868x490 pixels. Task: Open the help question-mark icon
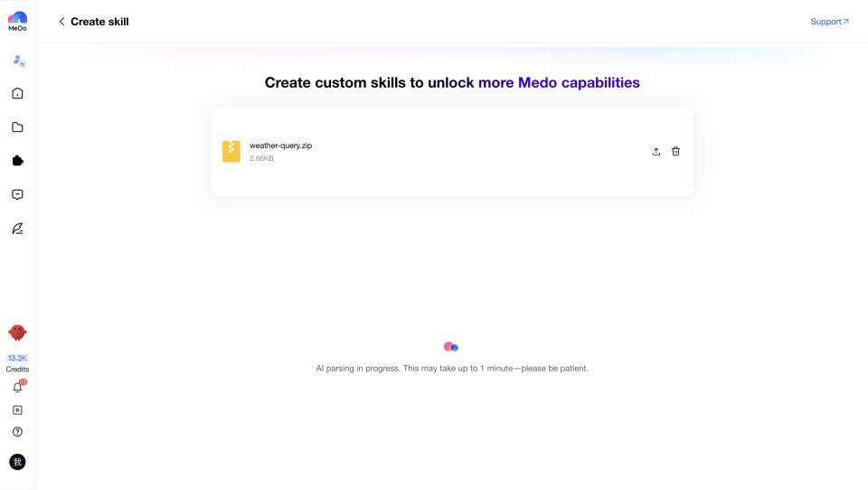coord(18,432)
